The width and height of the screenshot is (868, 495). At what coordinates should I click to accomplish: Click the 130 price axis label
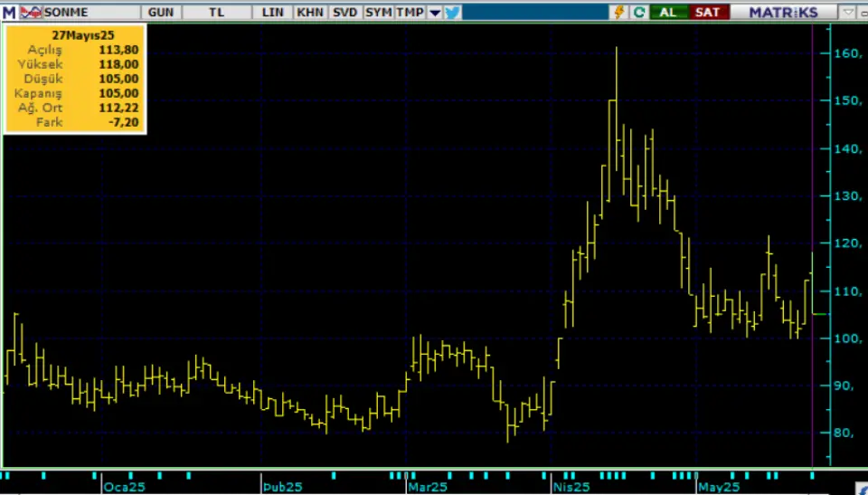pos(849,195)
